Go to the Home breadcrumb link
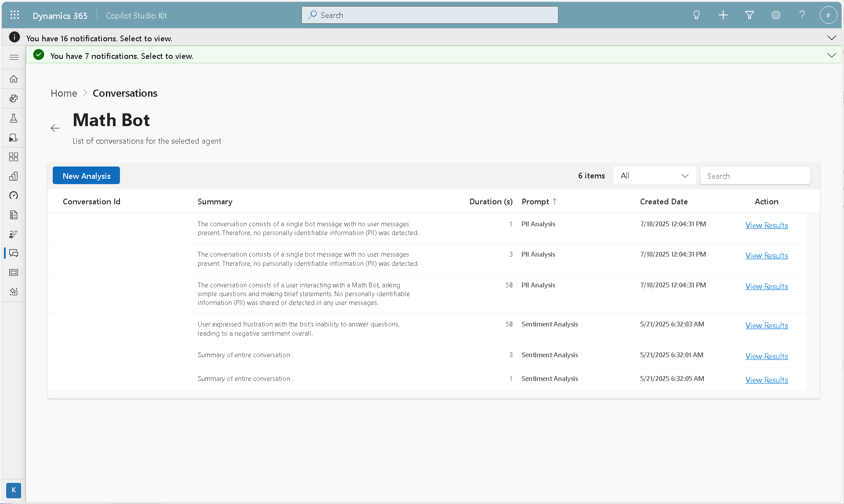This screenshot has height=504, width=844. 64,93
